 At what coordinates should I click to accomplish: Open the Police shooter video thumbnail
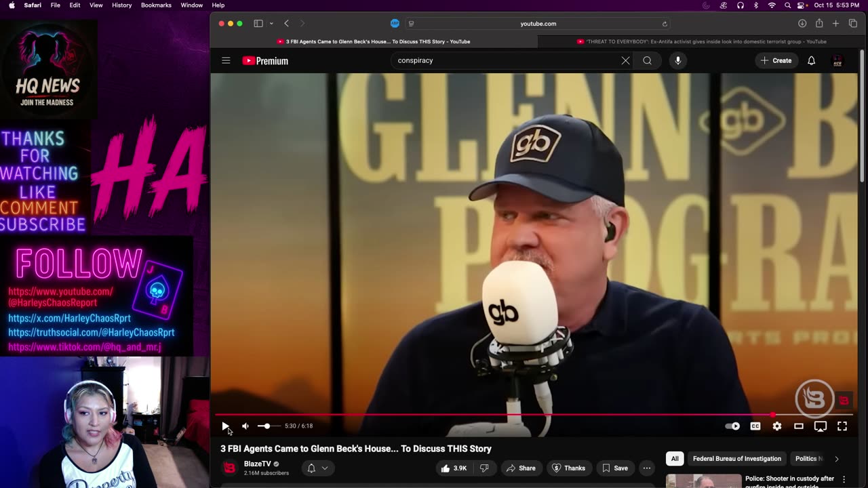pyautogui.click(x=703, y=481)
